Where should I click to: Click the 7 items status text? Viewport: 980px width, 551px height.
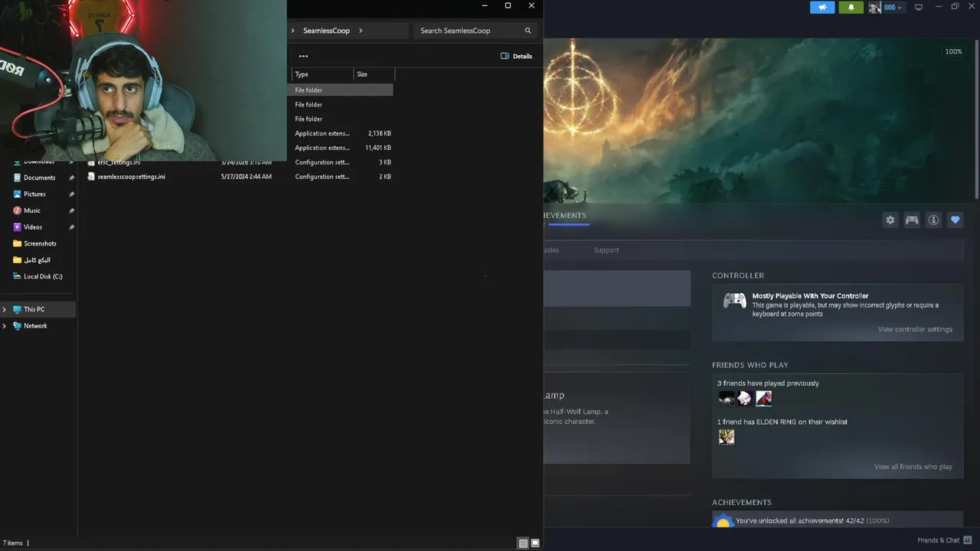(13, 543)
